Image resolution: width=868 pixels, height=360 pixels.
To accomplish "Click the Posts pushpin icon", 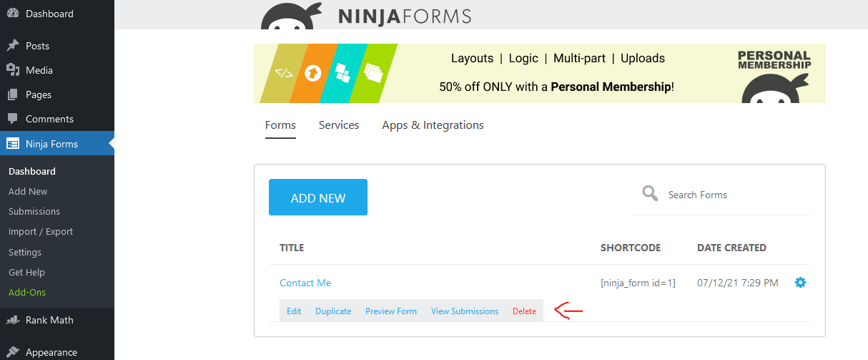I will (x=12, y=46).
